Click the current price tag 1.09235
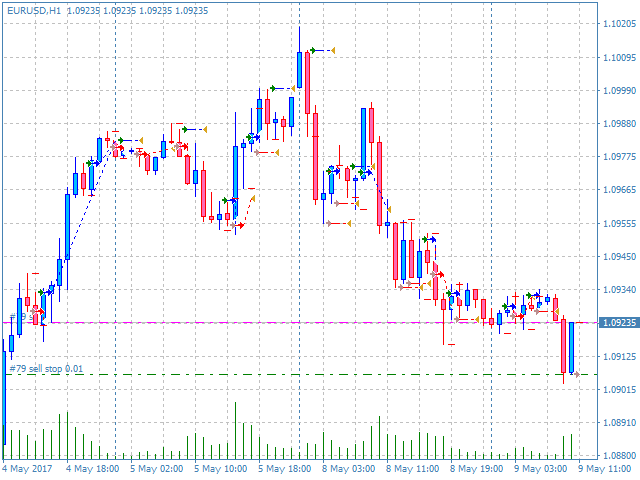640x480 pixels. (x=619, y=322)
